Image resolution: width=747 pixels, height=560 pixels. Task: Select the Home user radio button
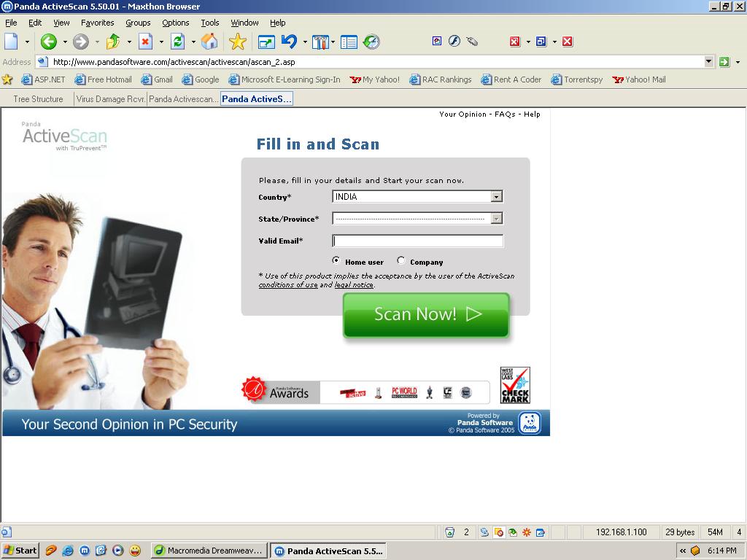pos(336,260)
